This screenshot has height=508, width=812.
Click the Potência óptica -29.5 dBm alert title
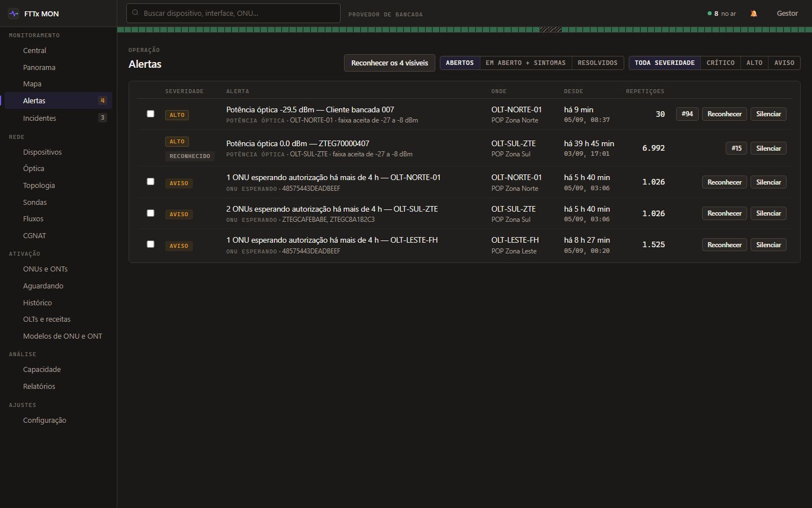tap(310, 110)
